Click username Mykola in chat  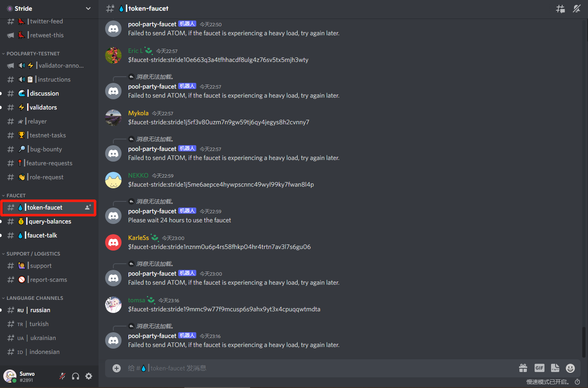coord(138,113)
